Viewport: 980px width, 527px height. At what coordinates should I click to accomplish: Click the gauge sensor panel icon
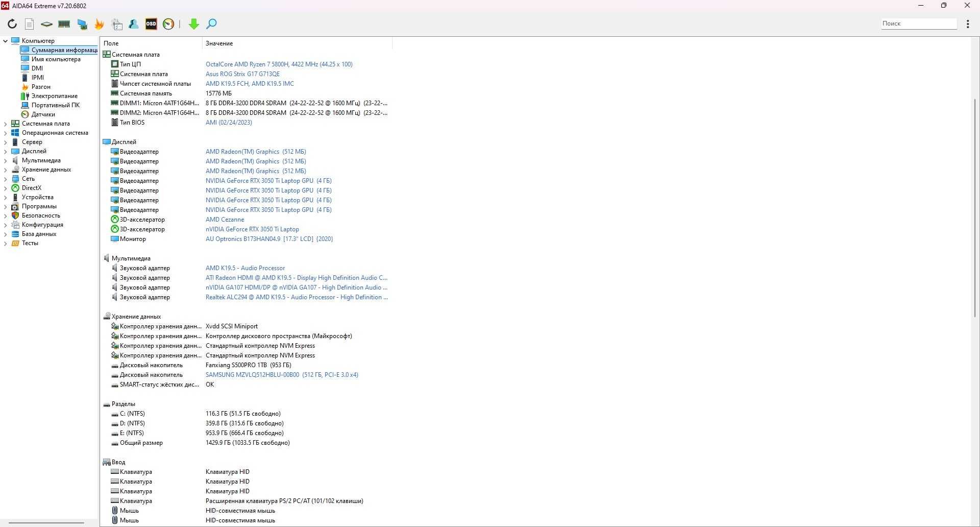coord(168,24)
